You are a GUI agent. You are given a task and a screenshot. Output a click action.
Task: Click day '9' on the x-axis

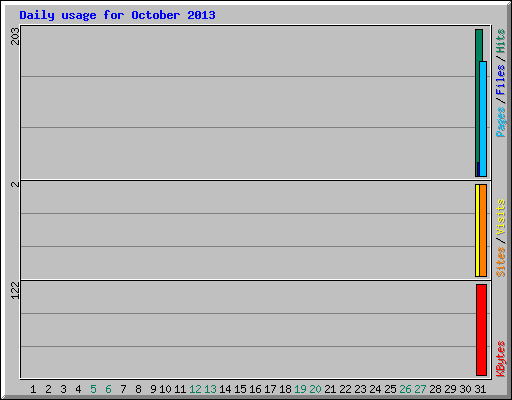[x=153, y=389]
